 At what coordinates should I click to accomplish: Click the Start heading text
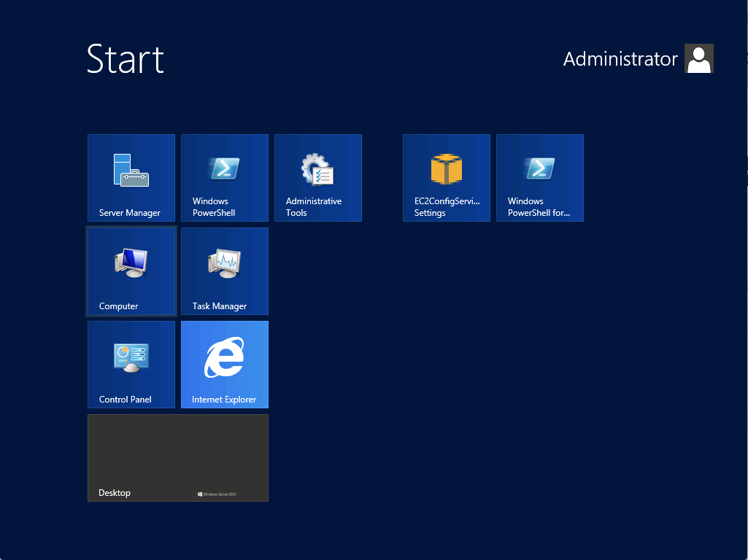[126, 59]
